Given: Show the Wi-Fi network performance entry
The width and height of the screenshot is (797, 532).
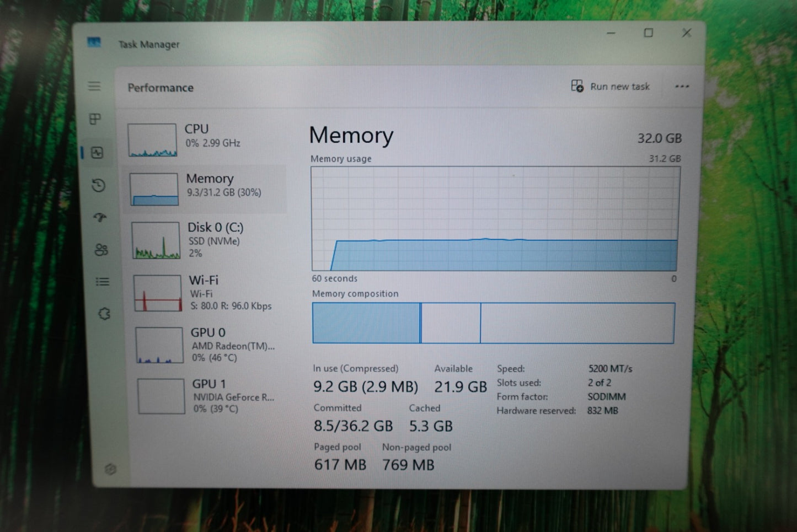Looking at the screenshot, I should point(208,293).
